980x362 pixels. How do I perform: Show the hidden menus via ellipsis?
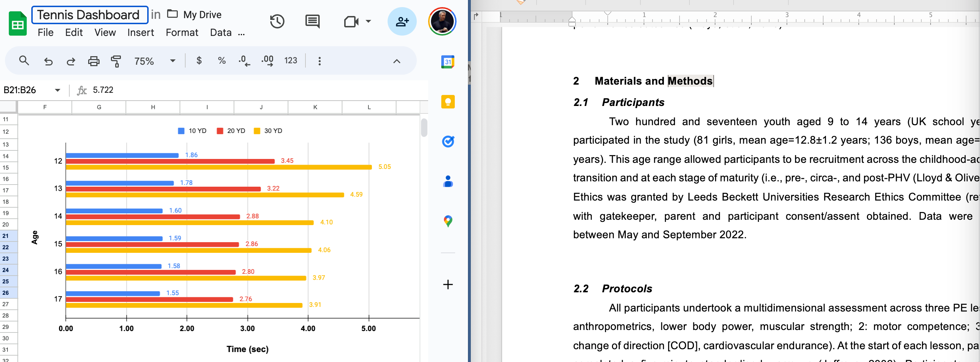[241, 33]
